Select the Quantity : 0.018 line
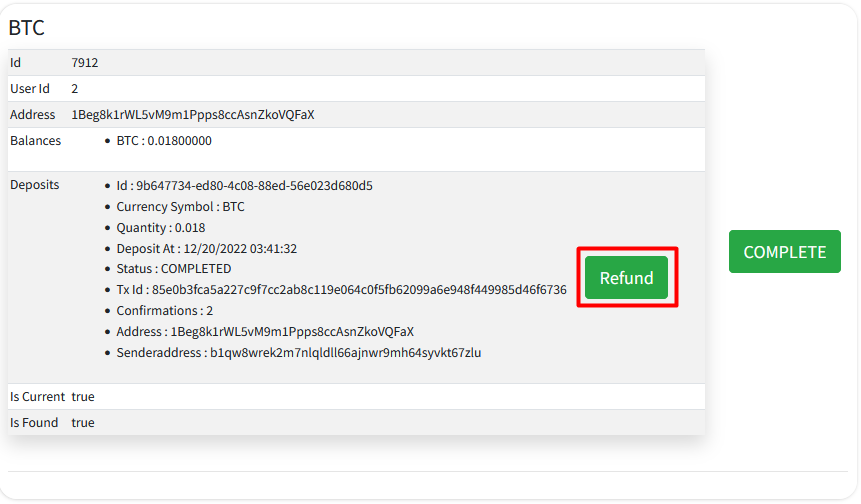Image resolution: width=861 pixels, height=504 pixels. click(160, 227)
